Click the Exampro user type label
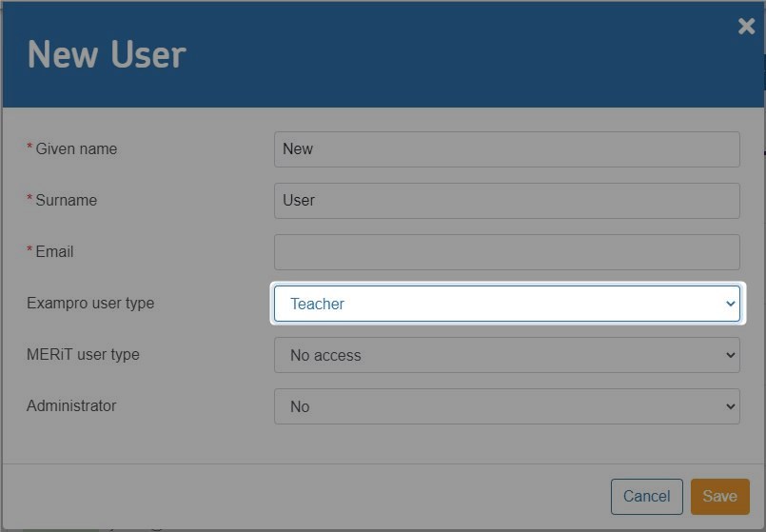This screenshot has width=766, height=532. (90, 304)
